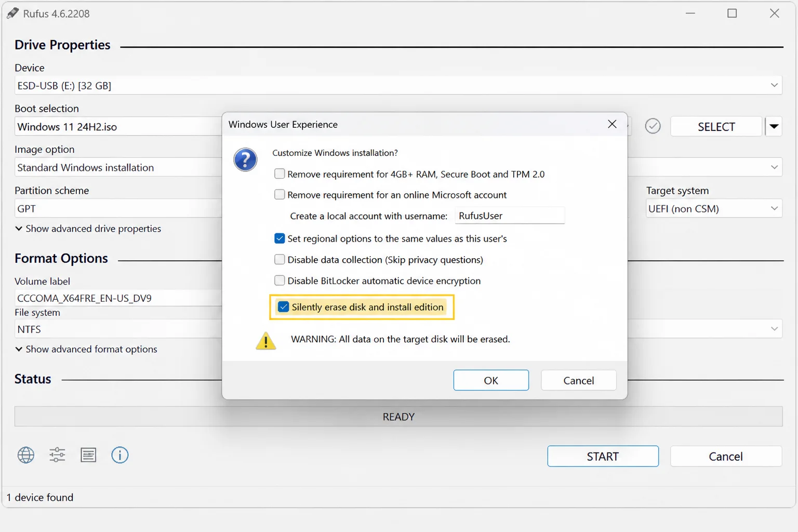Click 'Customize Windows installation?' text

pos(335,153)
